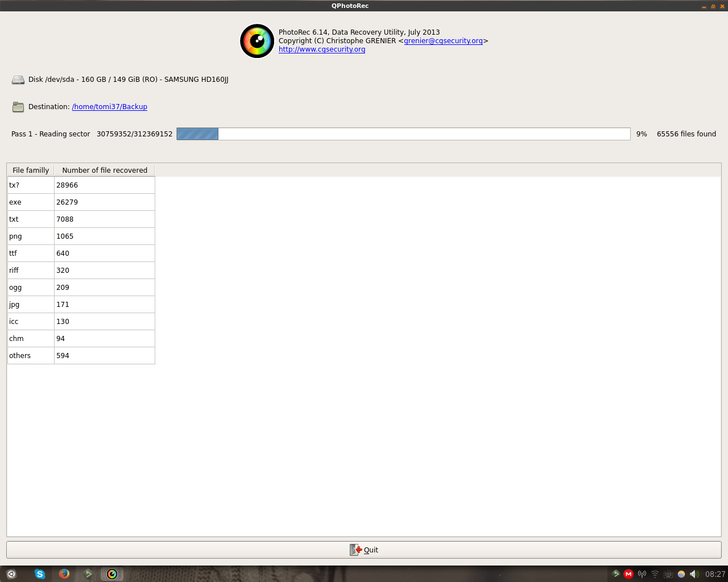
Task: Click the PhotoRec eye logo
Action: (x=257, y=41)
